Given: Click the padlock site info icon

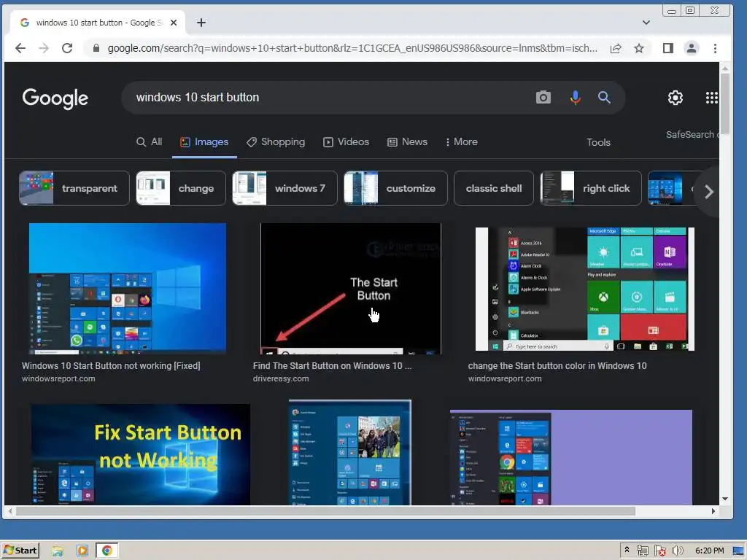Looking at the screenshot, I should [x=96, y=48].
